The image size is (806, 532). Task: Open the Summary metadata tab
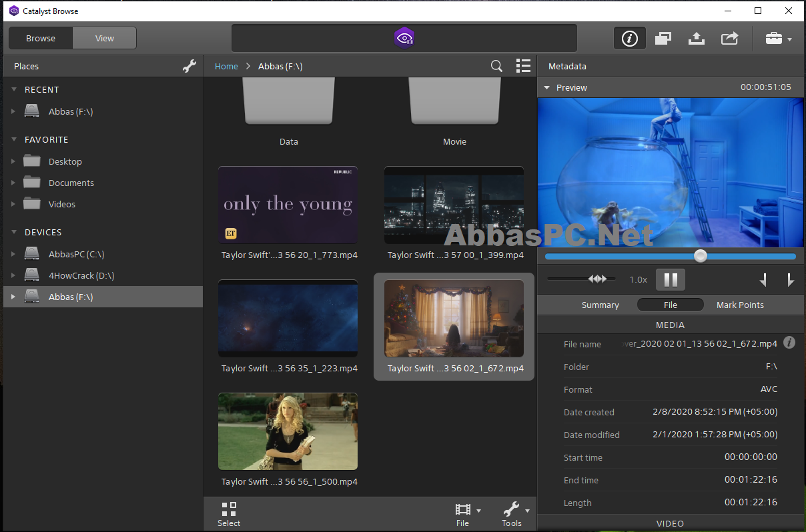600,305
